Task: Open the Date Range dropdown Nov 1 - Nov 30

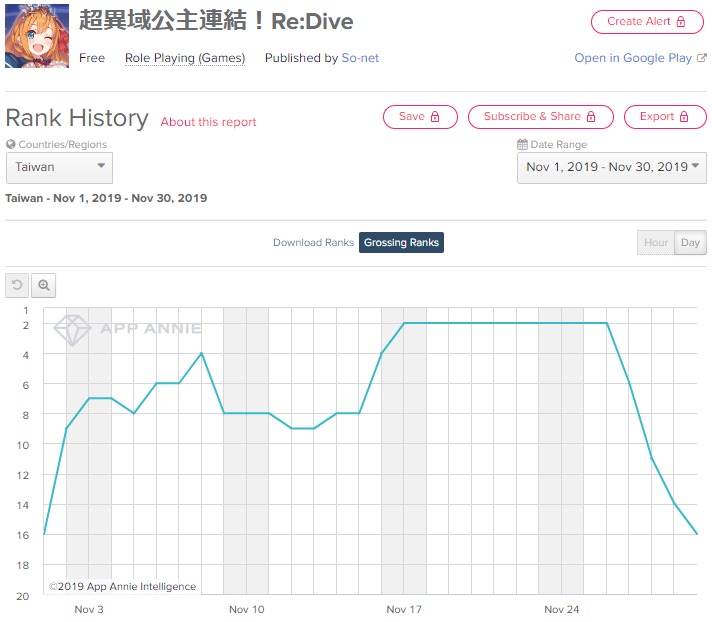Action: coord(612,168)
